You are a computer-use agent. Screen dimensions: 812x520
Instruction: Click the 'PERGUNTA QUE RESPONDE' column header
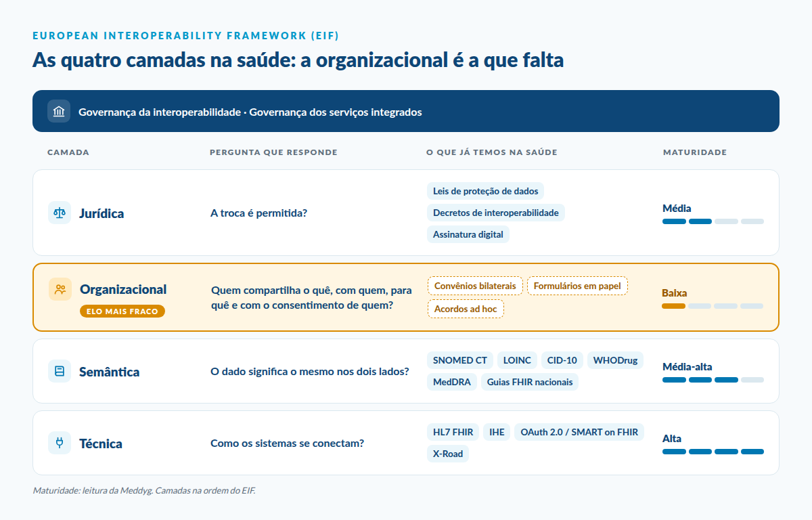pos(273,152)
